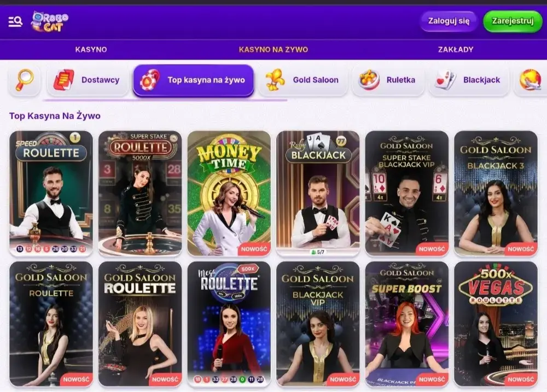Open Ruby Blackjack game thumbnail
Screen dimensions: 547x392
(318, 194)
